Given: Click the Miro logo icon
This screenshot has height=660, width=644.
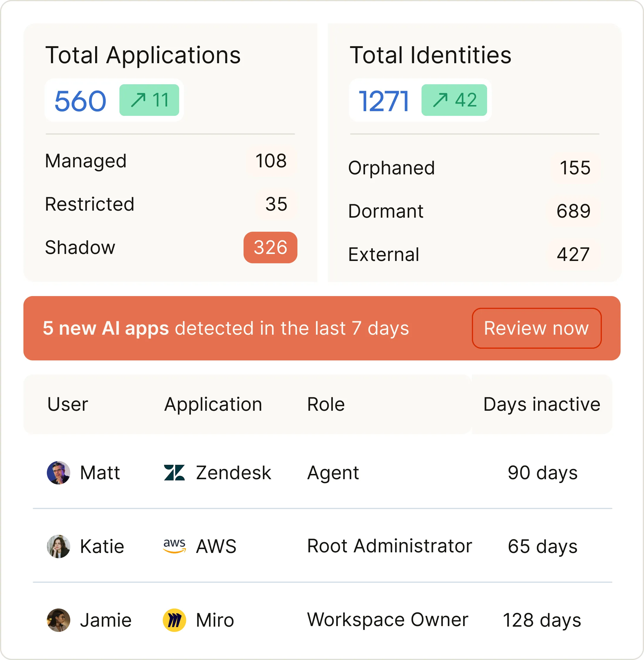Looking at the screenshot, I should (174, 620).
